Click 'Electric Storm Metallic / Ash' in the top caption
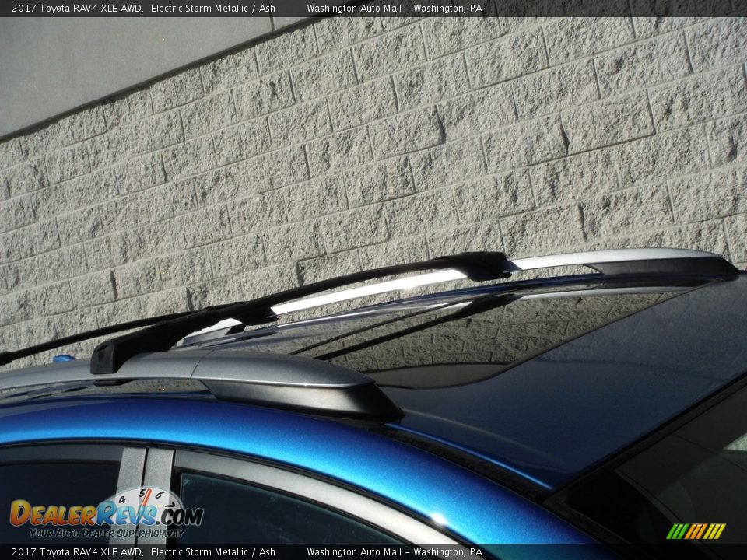The width and height of the screenshot is (747, 560). (x=212, y=9)
